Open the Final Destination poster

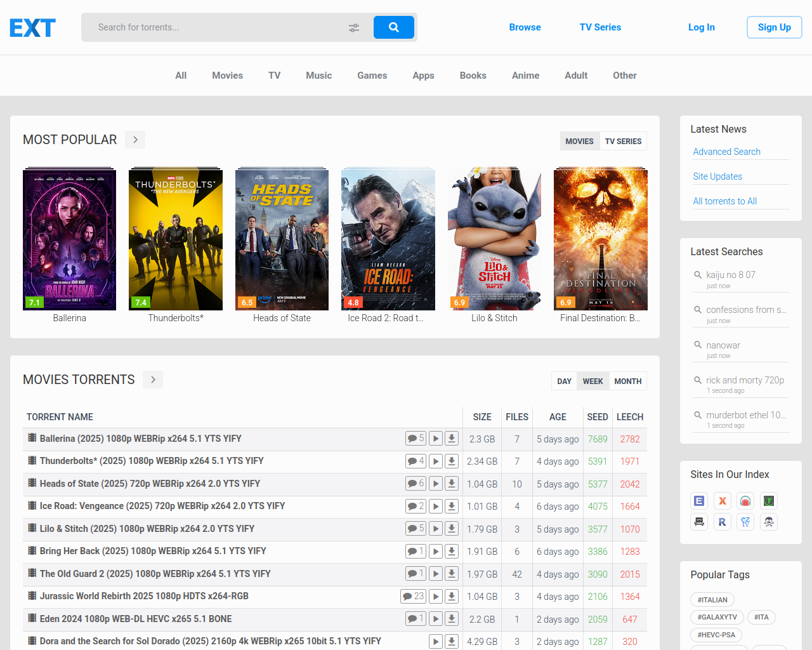point(601,240)
